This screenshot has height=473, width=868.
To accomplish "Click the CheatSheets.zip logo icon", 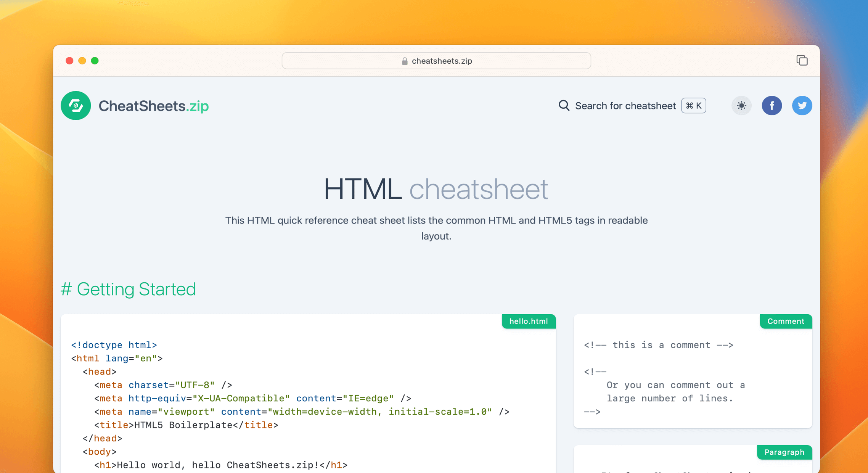I will point(76,106).
